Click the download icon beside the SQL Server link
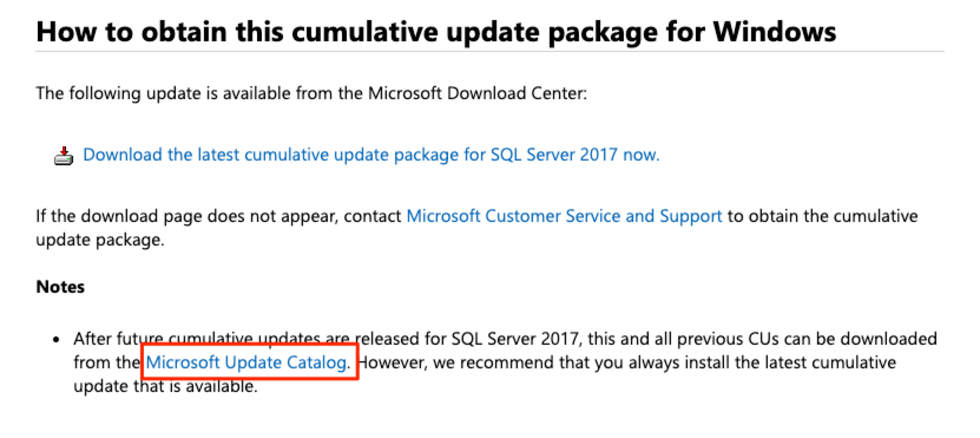Screen dimensions: 980x438 coord(64,156)
